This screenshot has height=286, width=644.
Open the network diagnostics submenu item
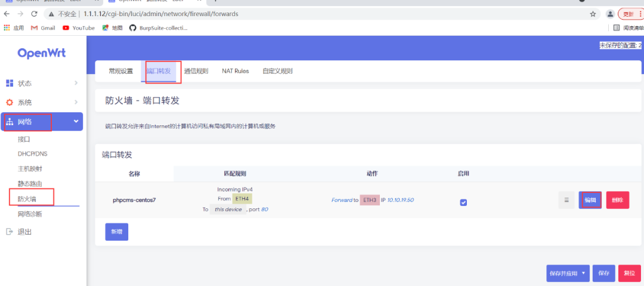(x=30, y=214)
